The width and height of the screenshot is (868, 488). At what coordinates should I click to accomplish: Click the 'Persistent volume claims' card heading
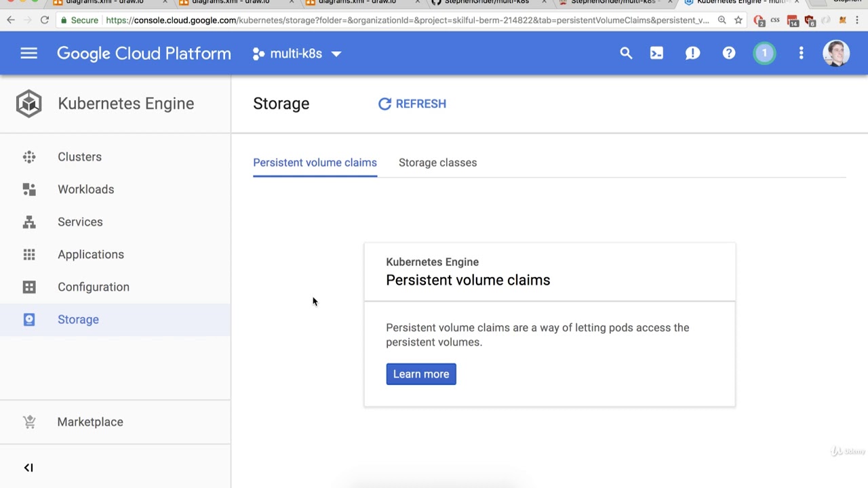pos(468,280)
